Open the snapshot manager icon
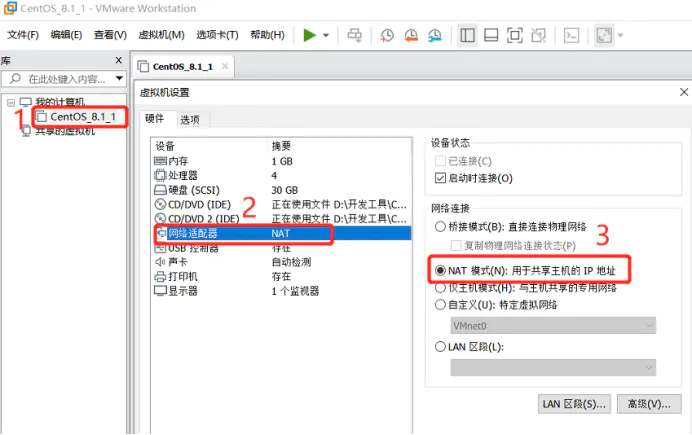Screen dimensions: 692x435 [x=435, y=35]
